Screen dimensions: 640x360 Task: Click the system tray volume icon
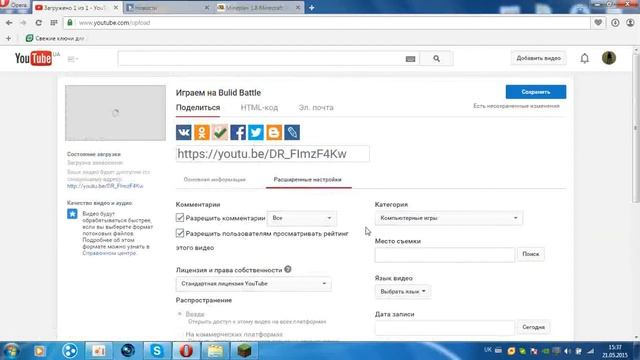[x=568, y=351]
